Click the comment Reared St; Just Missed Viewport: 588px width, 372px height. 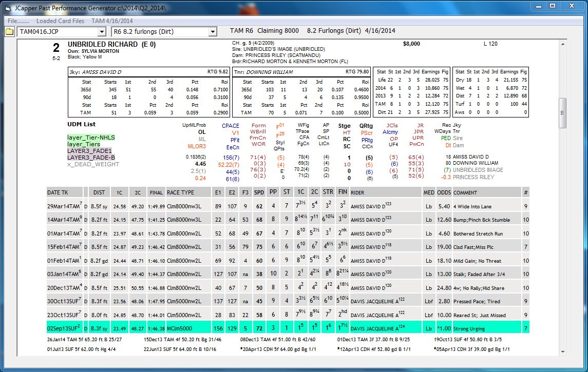479,316
